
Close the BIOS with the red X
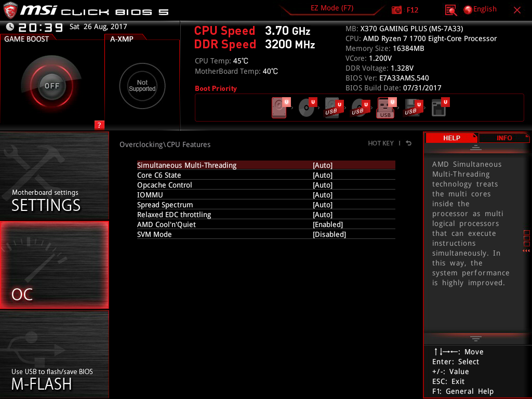(517, 10)
